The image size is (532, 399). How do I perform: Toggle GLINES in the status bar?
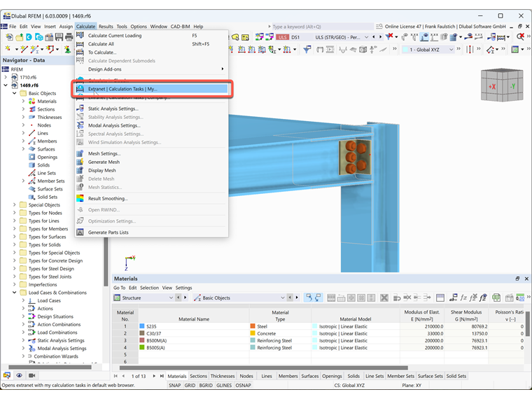pos(224,386)
